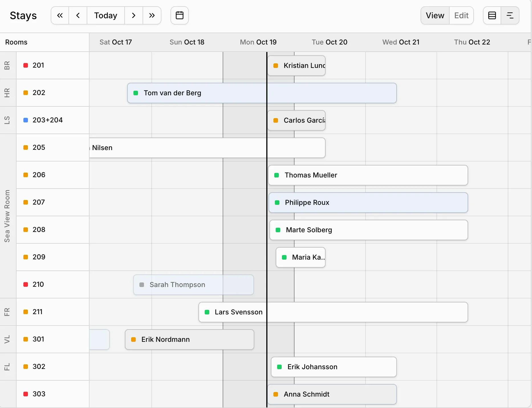This screenshot has height=408, width=532.
Task: Open Anna Schmidt's stay
Action: [332, 394]
